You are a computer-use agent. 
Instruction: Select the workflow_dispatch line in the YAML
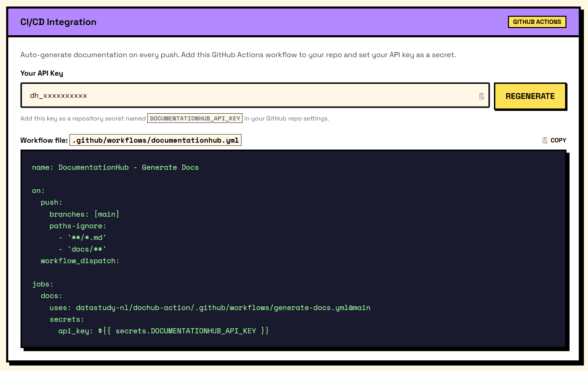click(79, 260)
